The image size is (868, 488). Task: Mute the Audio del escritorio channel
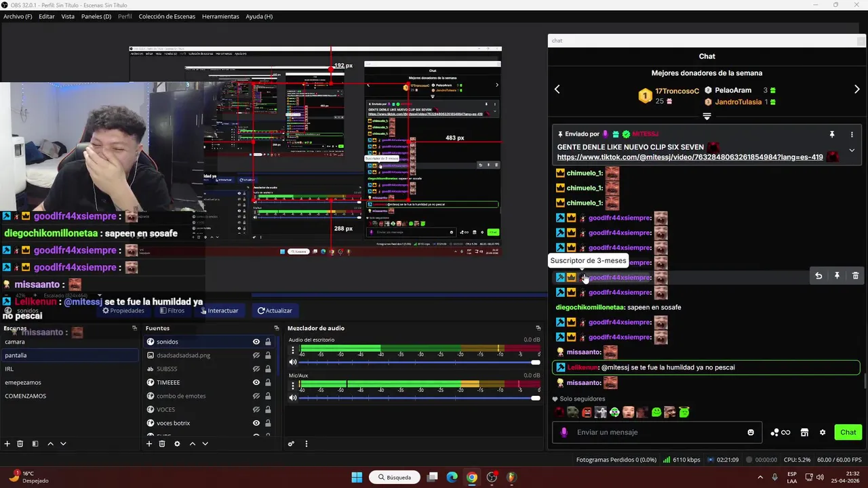293,363
